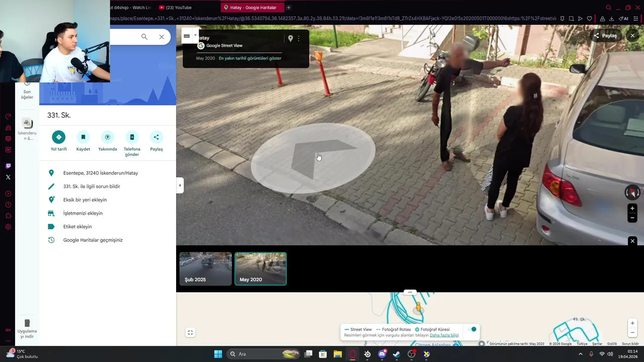Screen dimensions: 644x362
Task: Close Street View with top-right X
Action: click(632, 36)
